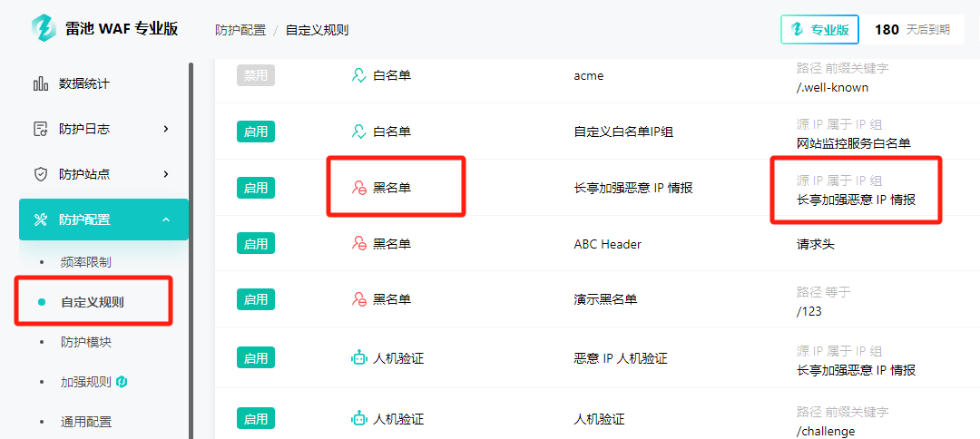Toggle the 禁用 status of acme rule
The image size is (980, 439).
[x=256, y=75]
